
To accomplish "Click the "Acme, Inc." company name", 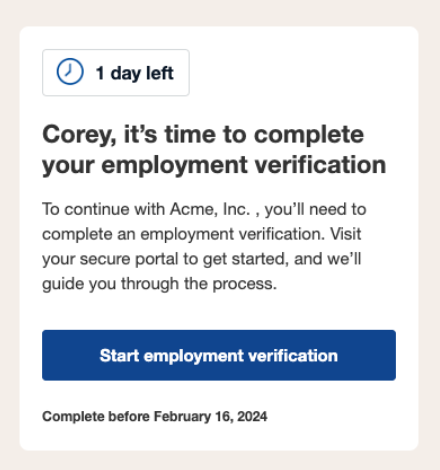I will (x=210, y=210).
